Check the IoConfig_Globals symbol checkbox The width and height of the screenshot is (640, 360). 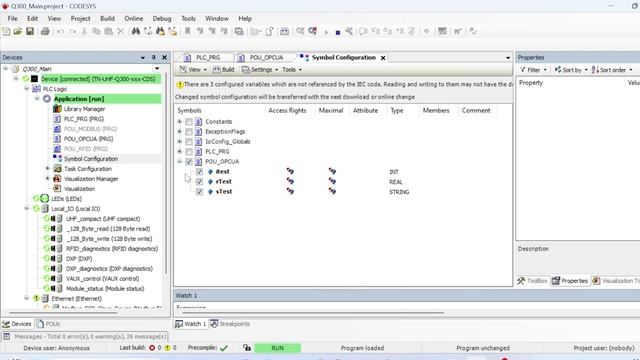click(189, 142)
